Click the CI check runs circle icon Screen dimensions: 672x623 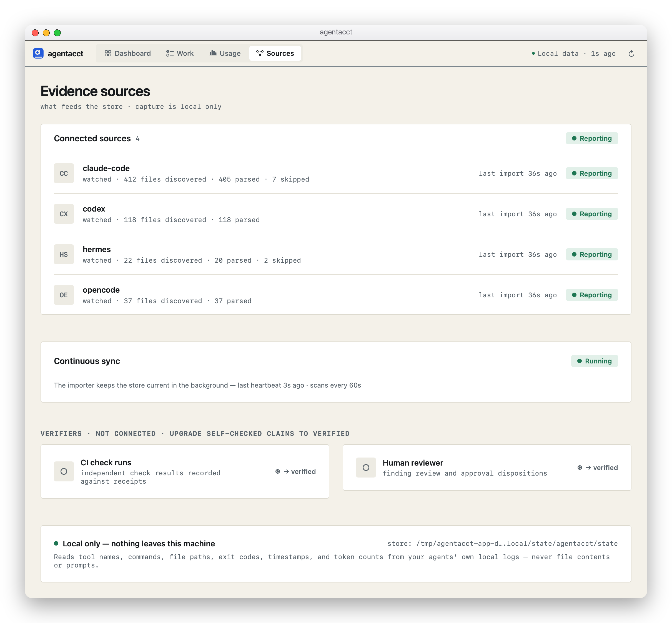[64, 471]
